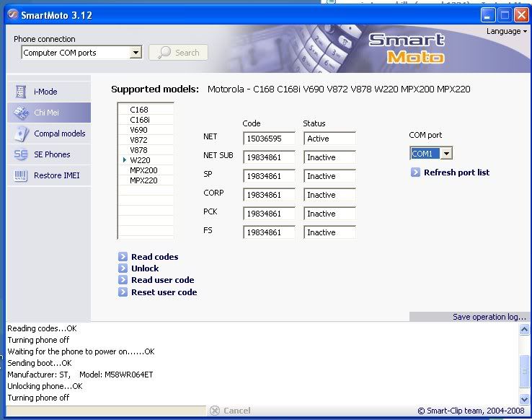The height and width of the screenshot is (420, 532).
Task: Click the log scrollbar down arrow
Action: click(524, 399)
